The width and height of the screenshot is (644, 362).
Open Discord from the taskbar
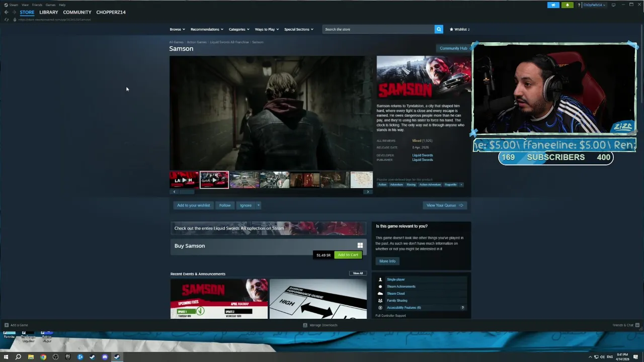(x=105, y=357)
